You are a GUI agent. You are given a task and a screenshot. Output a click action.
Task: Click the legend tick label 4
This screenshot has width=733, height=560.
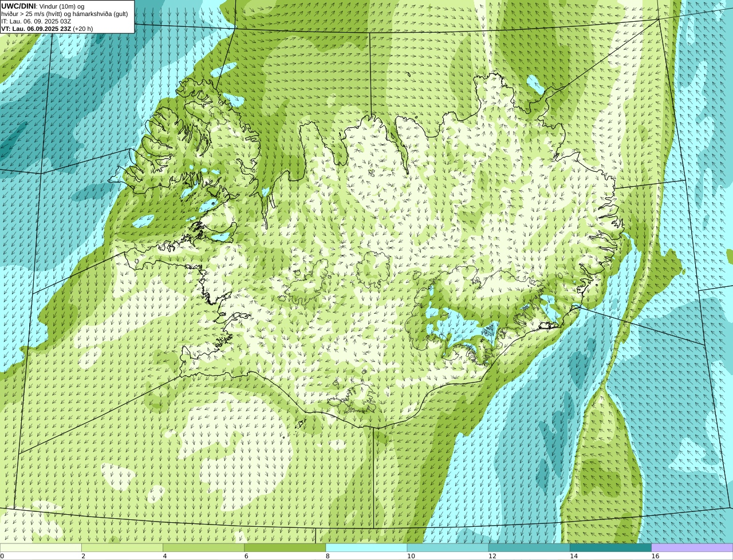pyautogui.click(x=165, y=556)
